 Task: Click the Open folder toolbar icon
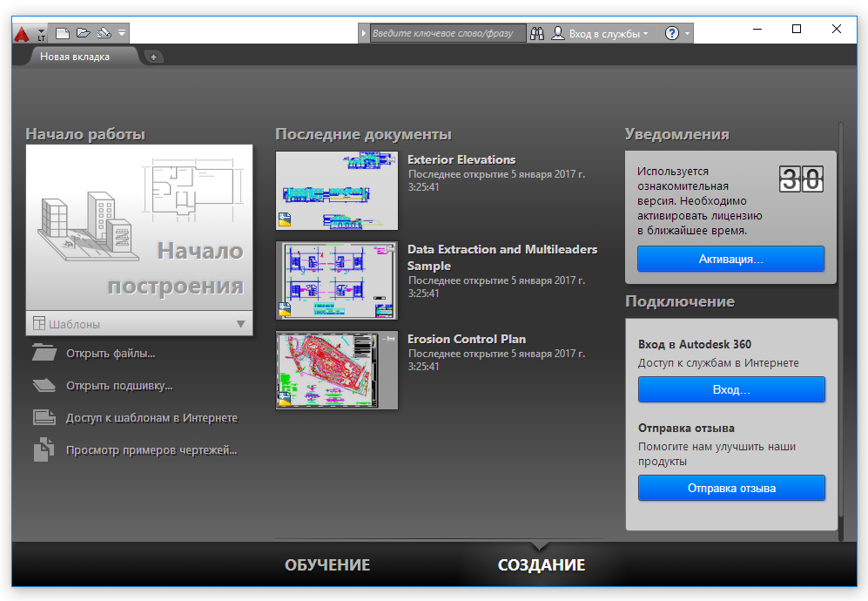83,33
